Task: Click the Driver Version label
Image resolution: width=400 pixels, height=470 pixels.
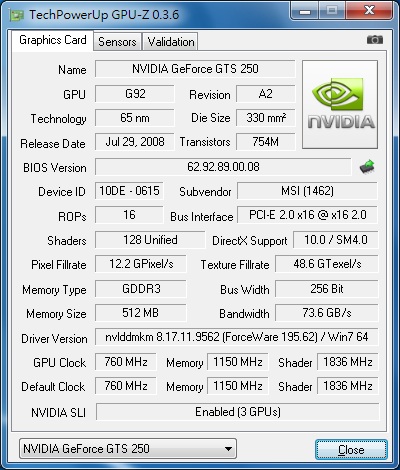Action: point(54,339)
